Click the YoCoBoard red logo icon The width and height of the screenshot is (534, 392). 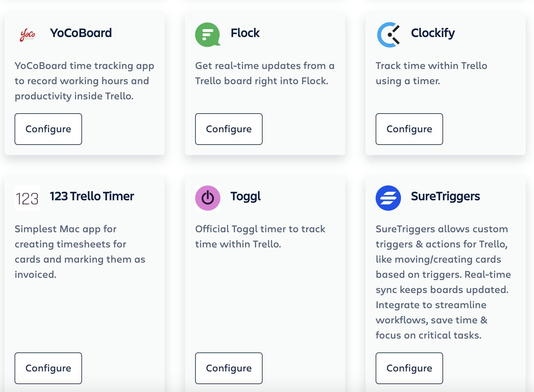click(x=28, y=34)
